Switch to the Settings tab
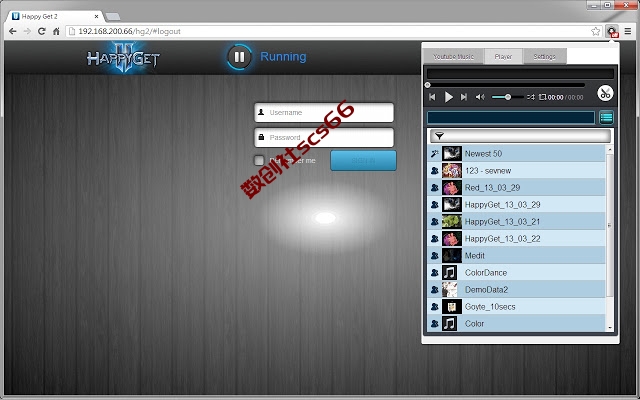This screenshot has height=400, width=640. [x=544, y=57]
